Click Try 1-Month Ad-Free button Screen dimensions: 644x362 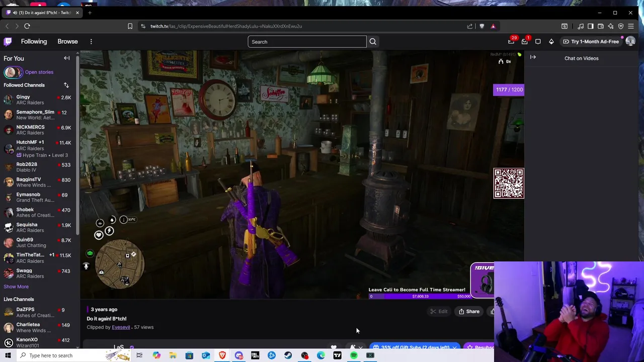tap(591, 42)
